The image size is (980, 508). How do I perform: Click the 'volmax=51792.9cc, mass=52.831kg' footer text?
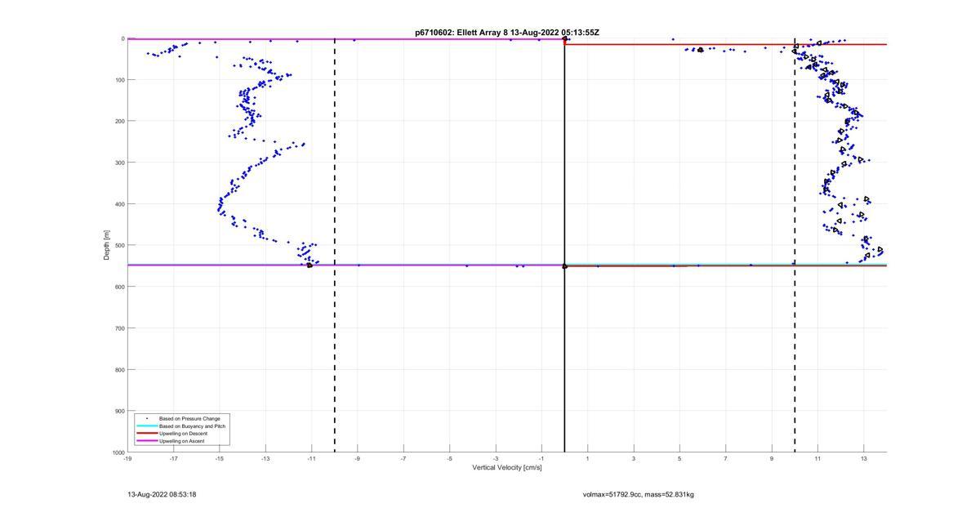click(x=639, y=494)
